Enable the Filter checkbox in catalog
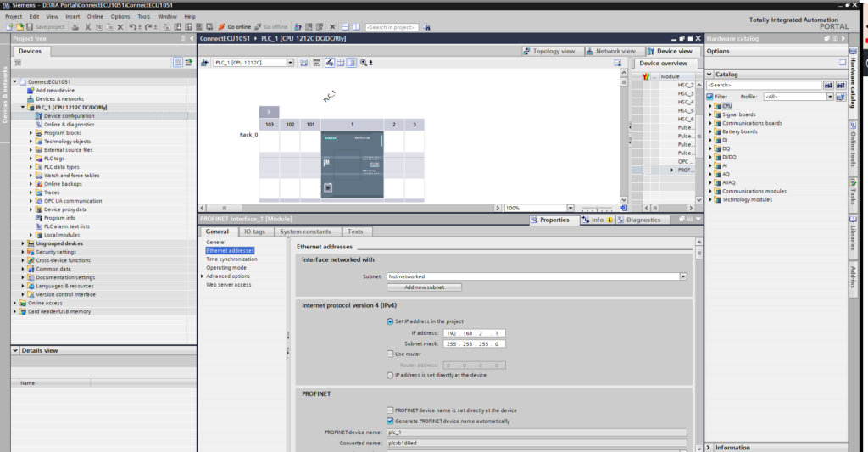 709,97
